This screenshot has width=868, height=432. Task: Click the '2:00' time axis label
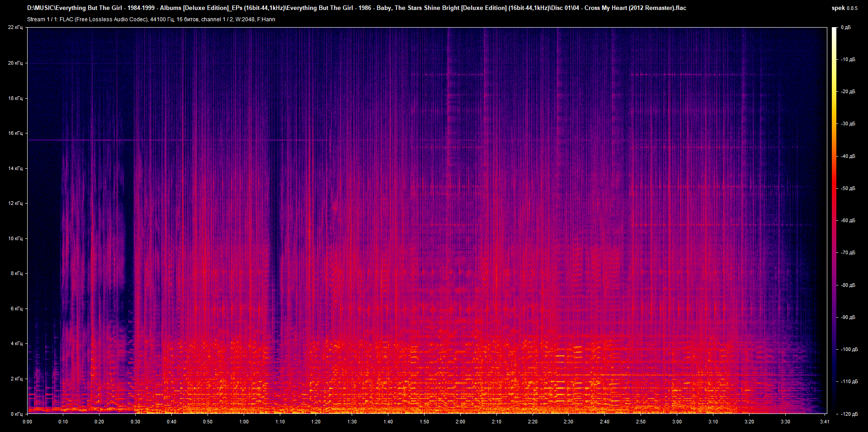(460, 422)
